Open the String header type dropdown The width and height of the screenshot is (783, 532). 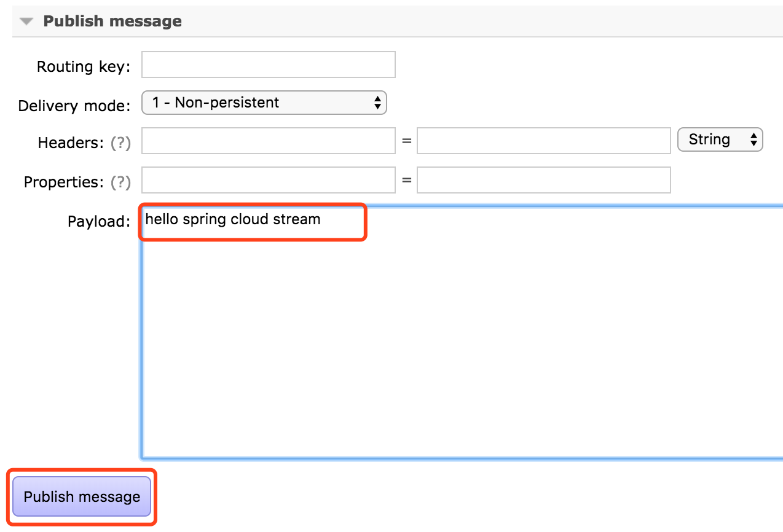(720, 139)
